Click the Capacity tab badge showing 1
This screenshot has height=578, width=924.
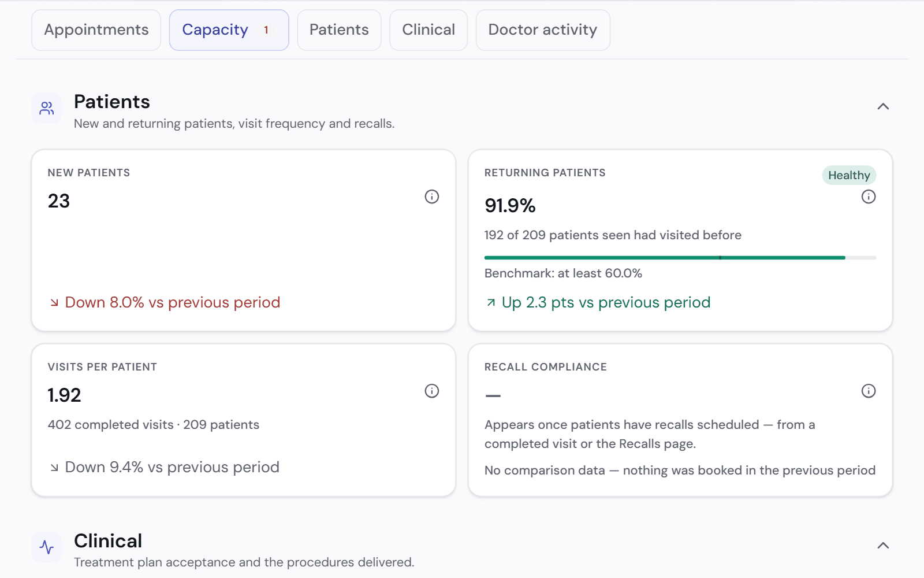click(x=266, y=30)
